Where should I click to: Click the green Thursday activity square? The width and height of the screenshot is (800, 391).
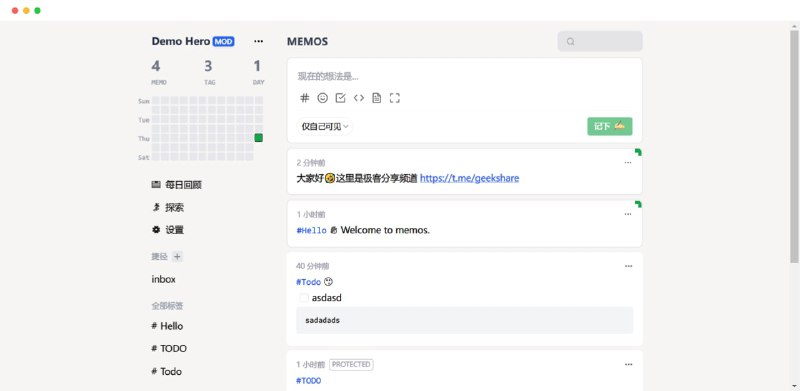pos(259,138)
